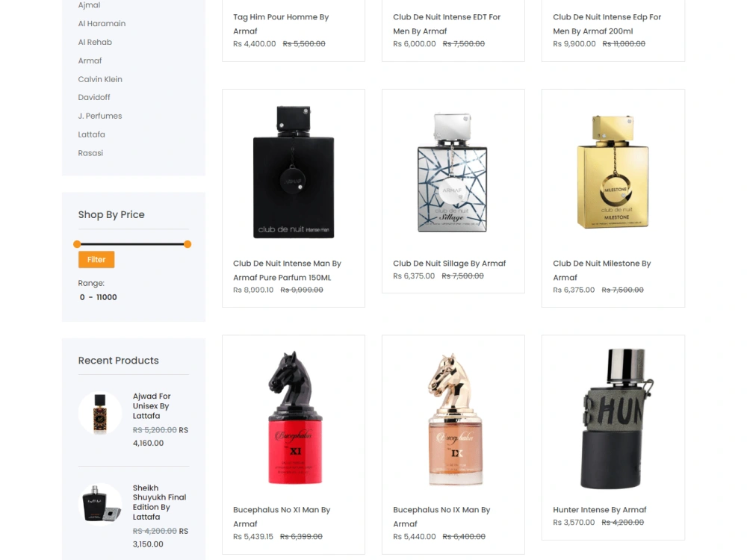Click the orange Filter button
Viewport: 747px width, 560px height.
(x=96, y=260)
